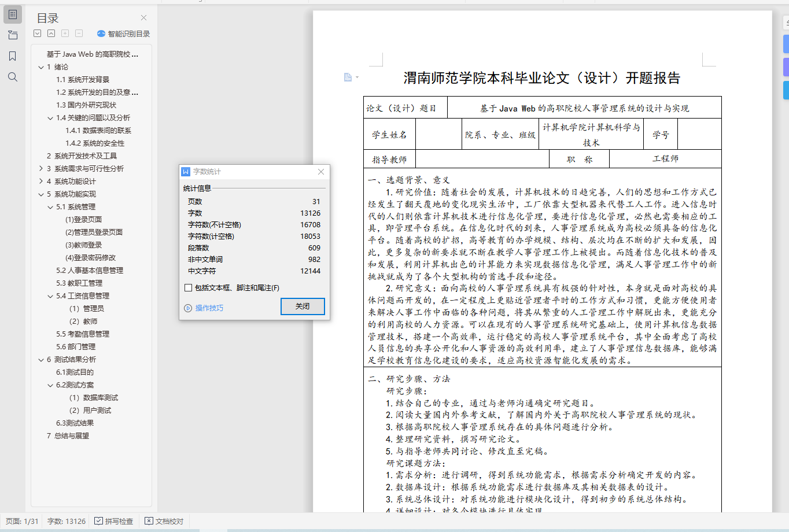Collapse the '6.2测试方案' outline section

[50, 385]
